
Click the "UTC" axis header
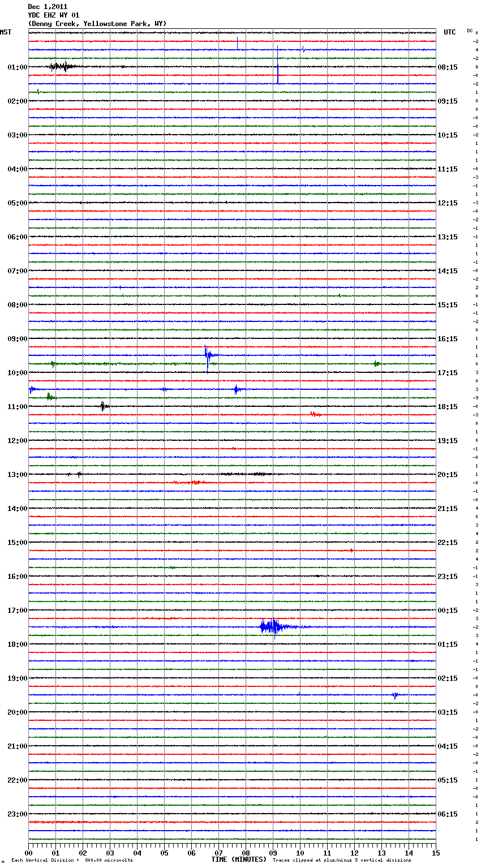click(x=450, y=32)
